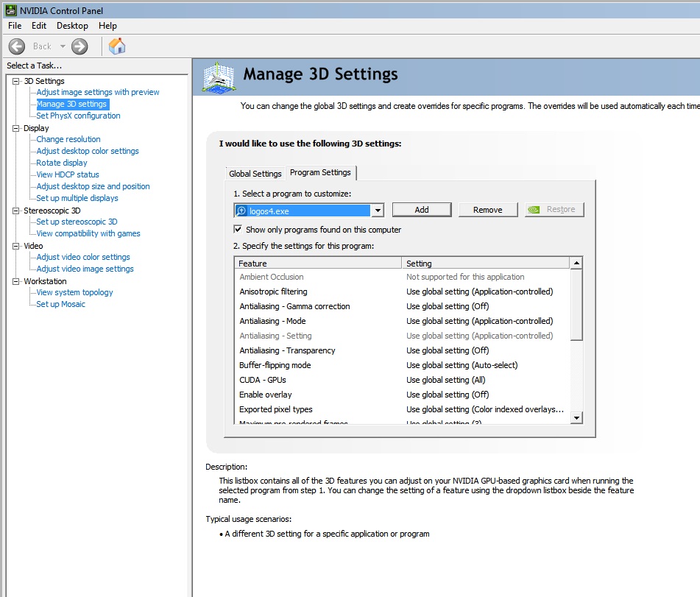700x597 pixels.
Task: Open Adjust video color settings
Action: (x=83, y=257)
